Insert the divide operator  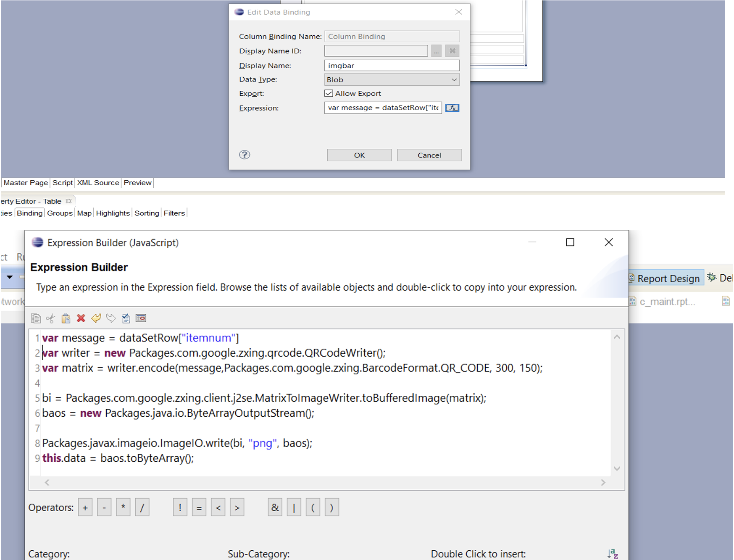[142, 507]
